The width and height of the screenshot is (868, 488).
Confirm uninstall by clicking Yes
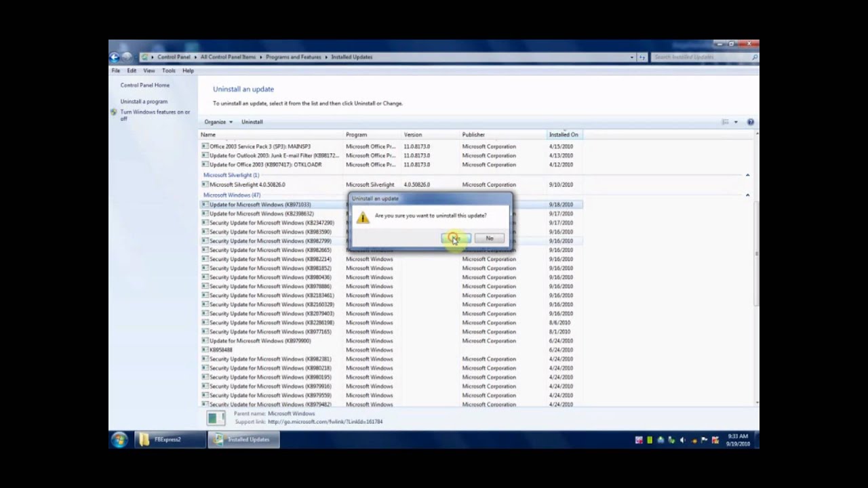455,238
